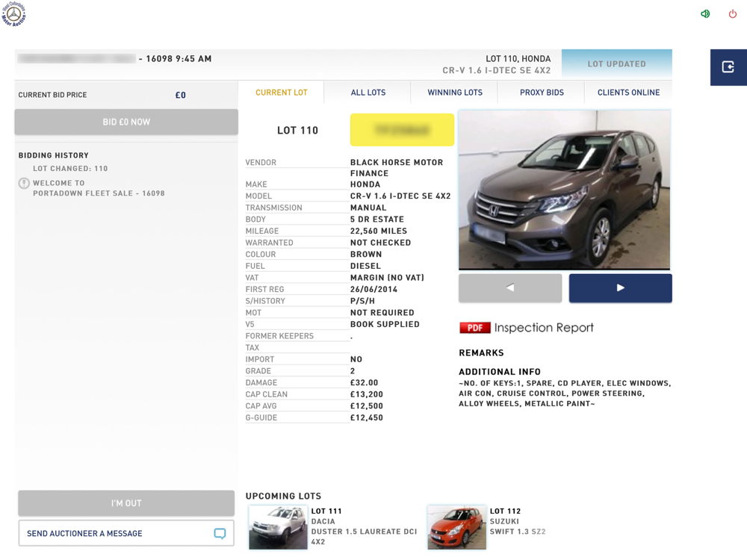Screen dimensions: 747x560
Task: Click the message bubble icon
Action: [x=220, y=533]
